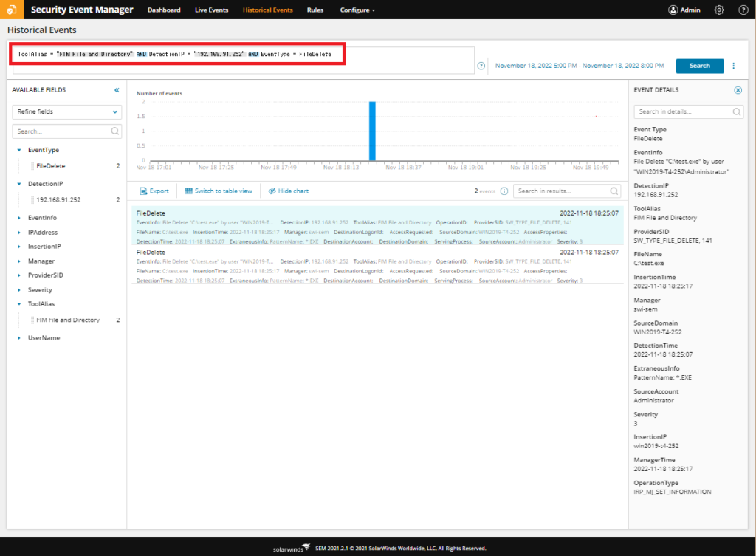Image resolution: width=756 pixels, height=556 pixels.
Task: Open the settings gear icon
Action: point(719,10)
